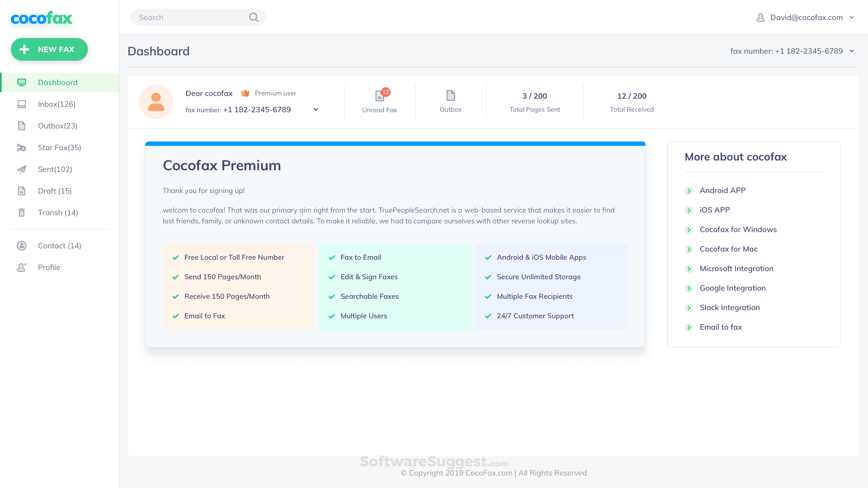The image size is (868, 488).
Task: Click the cocofax logo
Action: pyautogui.click(x=42, y=18)
